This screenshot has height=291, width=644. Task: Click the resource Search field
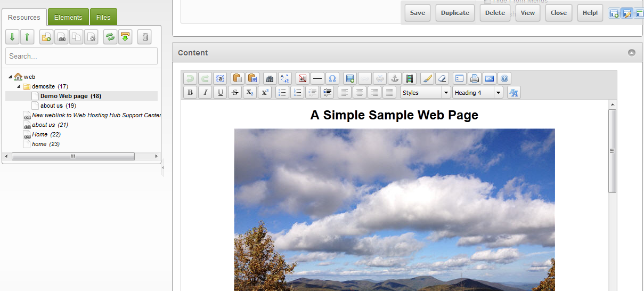click(x=81, y=56)
